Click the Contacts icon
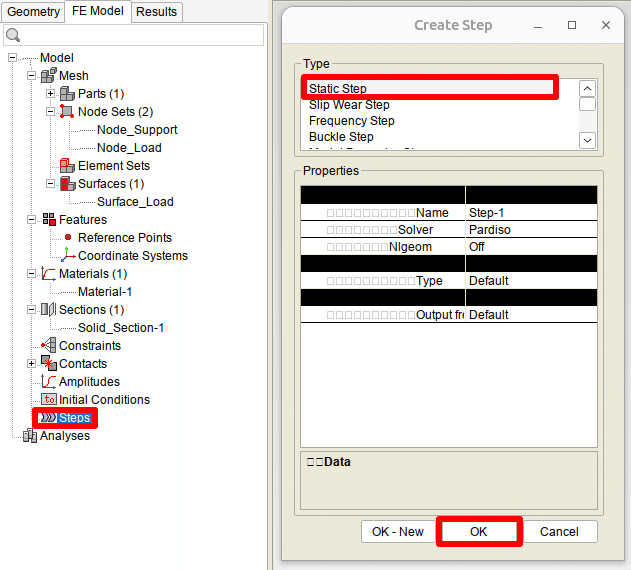The width and height of the screenshot is (631, 570). (49, 363)
